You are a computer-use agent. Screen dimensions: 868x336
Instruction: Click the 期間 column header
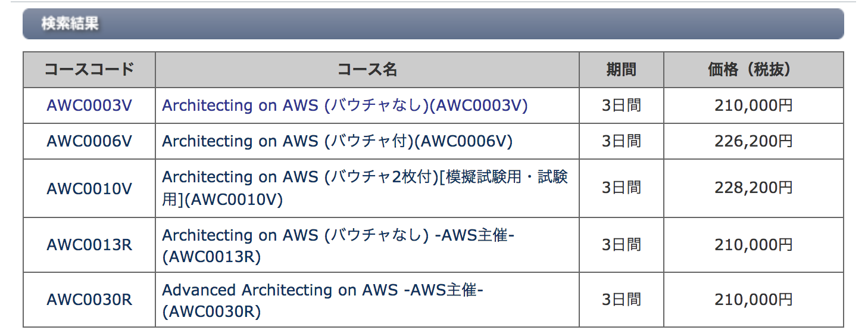[622, 70]
